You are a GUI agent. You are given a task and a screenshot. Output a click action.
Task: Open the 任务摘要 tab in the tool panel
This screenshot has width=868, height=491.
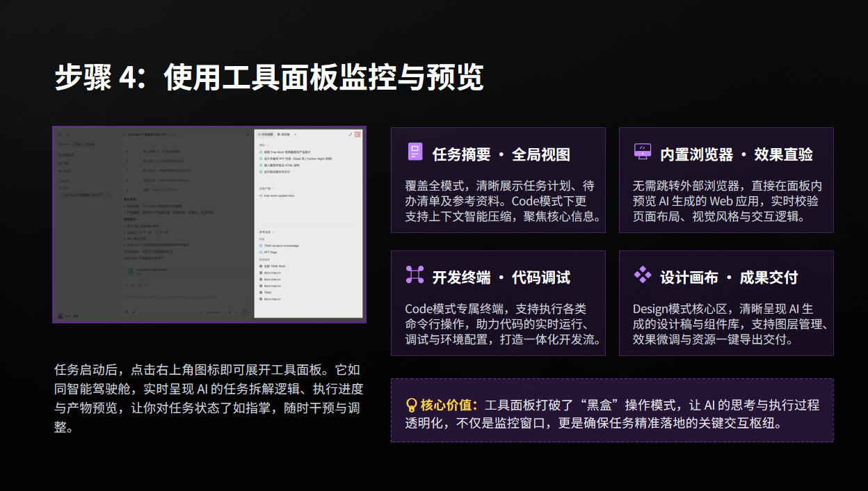click(265, 134)
